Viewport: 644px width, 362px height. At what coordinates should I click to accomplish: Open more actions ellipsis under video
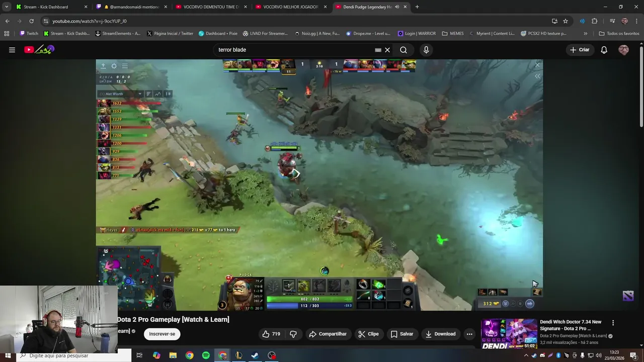pyautogui.click(x=469, y=334)
